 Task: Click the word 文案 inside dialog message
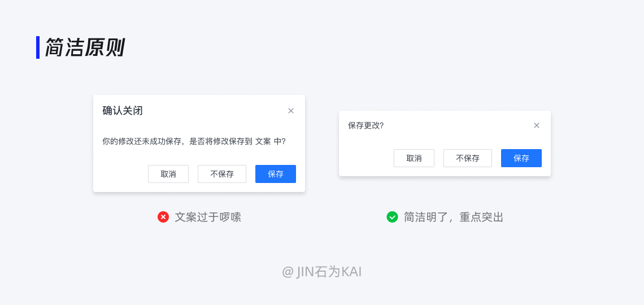click(x=263, y=141)
